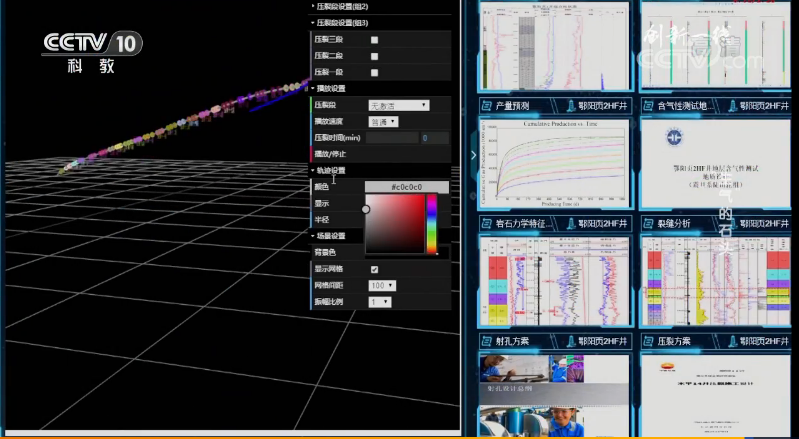Open the 播放速度 dropdown

coord(383,121)
